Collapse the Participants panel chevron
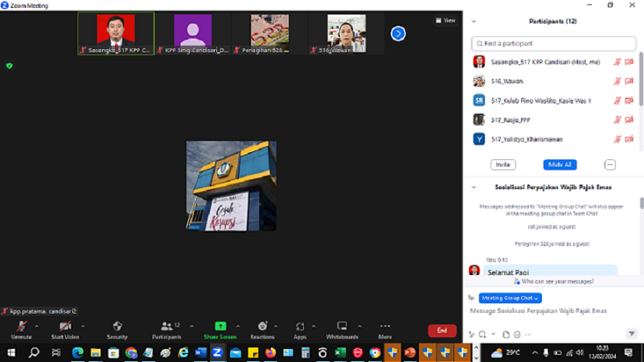 click(x=474, y=22)
